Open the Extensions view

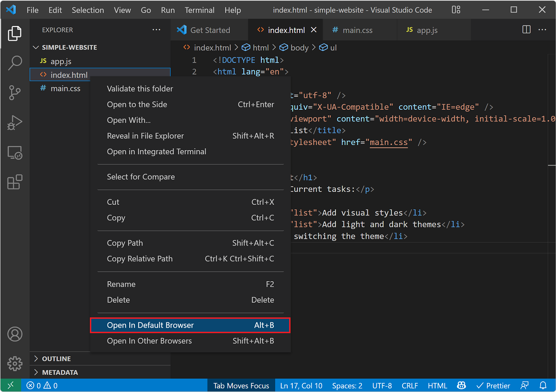[15, 182]
